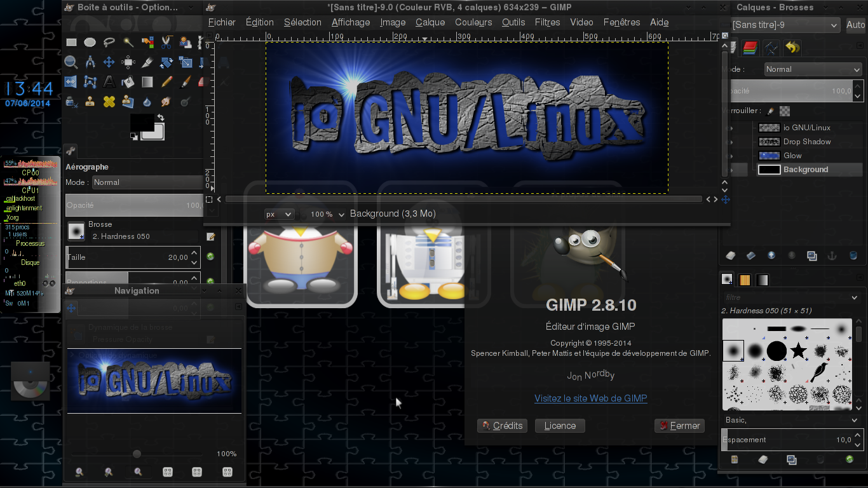
Task: Choose the Flip tool
Action: coord(71,82)
